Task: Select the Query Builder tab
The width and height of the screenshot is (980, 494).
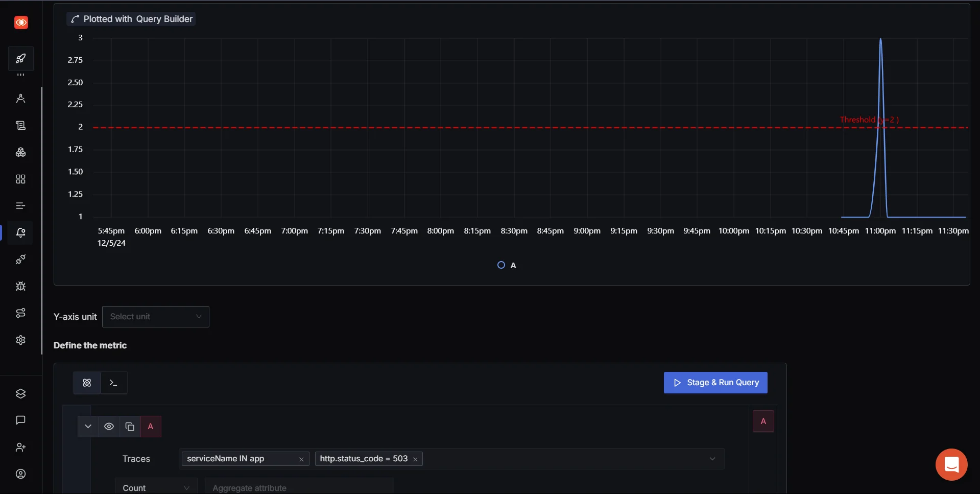Action: pos(86,383)
